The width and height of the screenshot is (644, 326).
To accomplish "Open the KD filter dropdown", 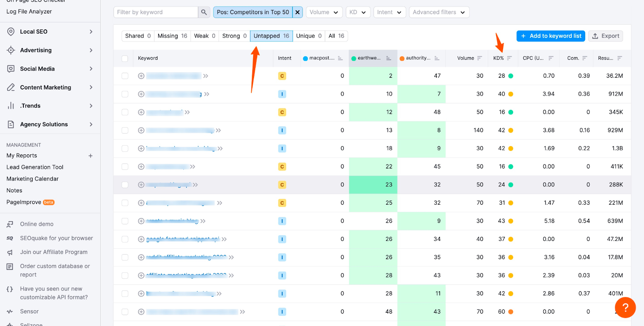I will 358,12.
